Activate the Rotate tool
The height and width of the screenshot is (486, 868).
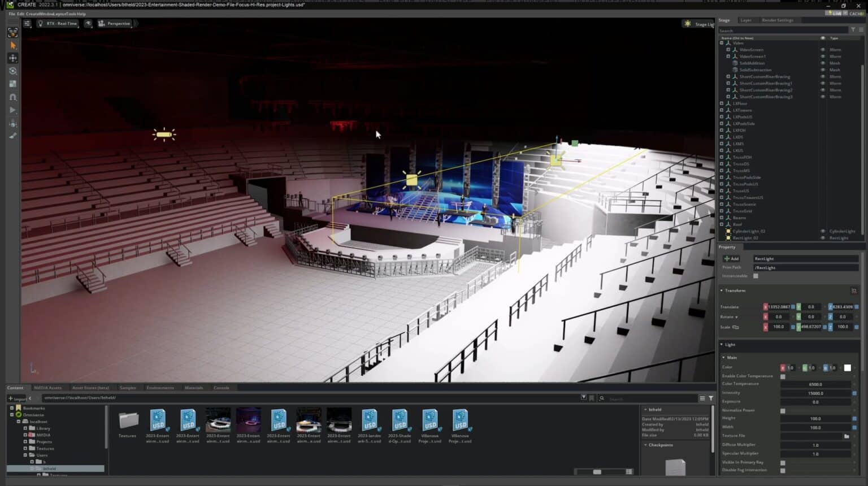point(12,71)
